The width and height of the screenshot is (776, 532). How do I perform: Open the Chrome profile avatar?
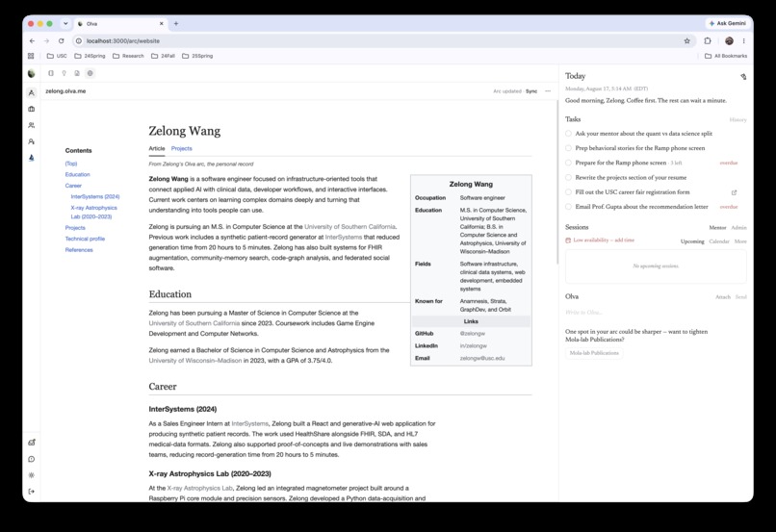729,41
